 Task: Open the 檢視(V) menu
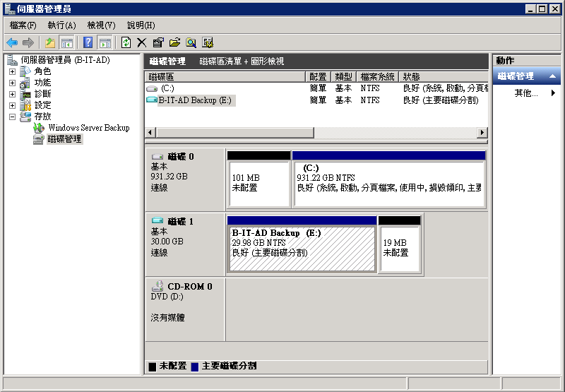[101, 25]
